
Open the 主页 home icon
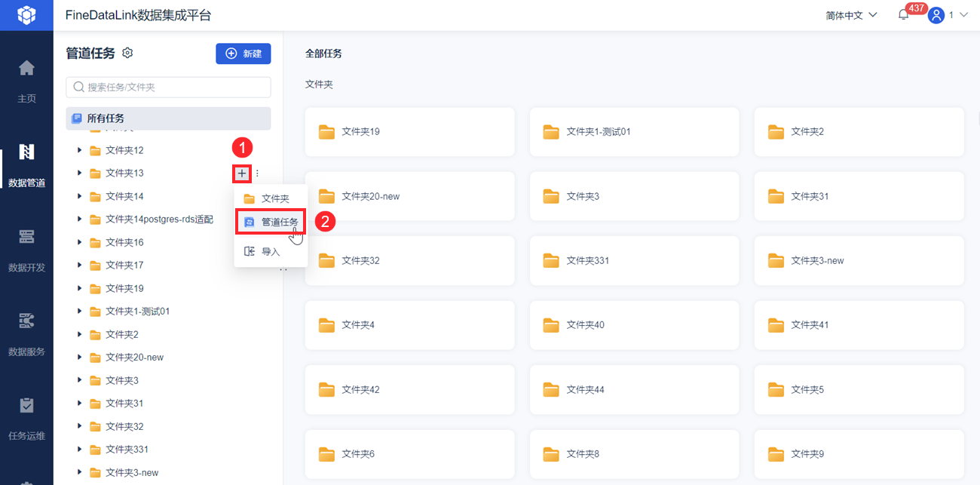(x=26, y=69)
